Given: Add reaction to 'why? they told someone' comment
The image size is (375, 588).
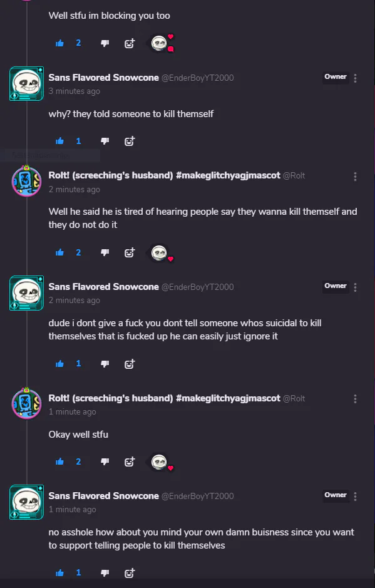Looking at the screenshot, I should click(130, 142).
